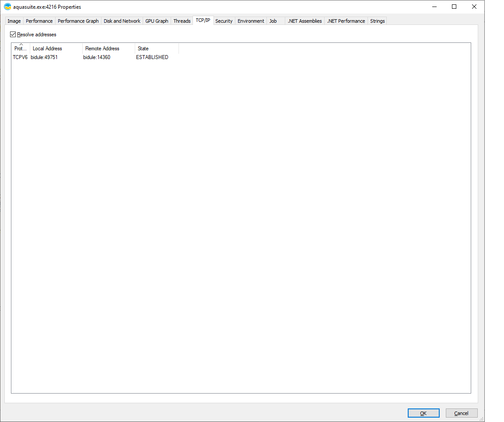Maximize the Properties window
Screen dimensions: 504x422
pos(454,7)
